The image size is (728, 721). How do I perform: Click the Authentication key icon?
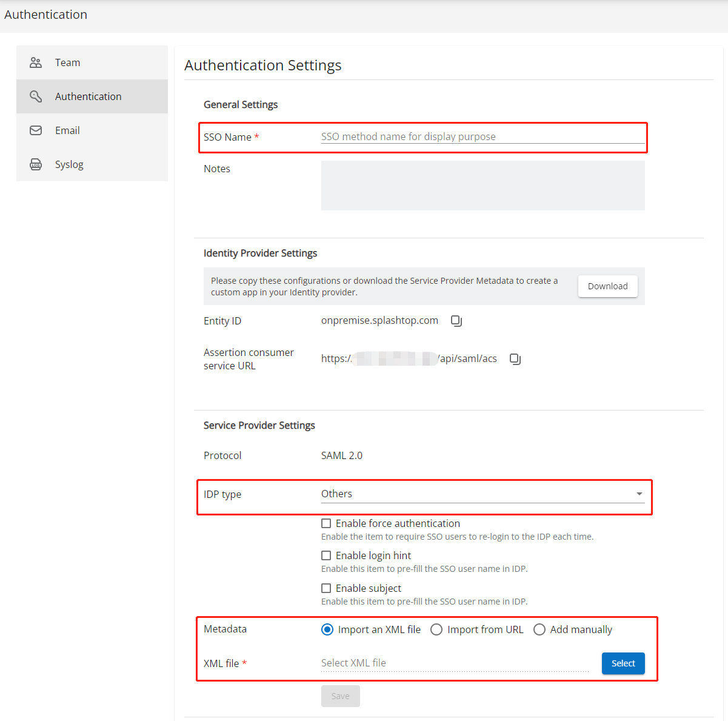click(x=35, y=96)
